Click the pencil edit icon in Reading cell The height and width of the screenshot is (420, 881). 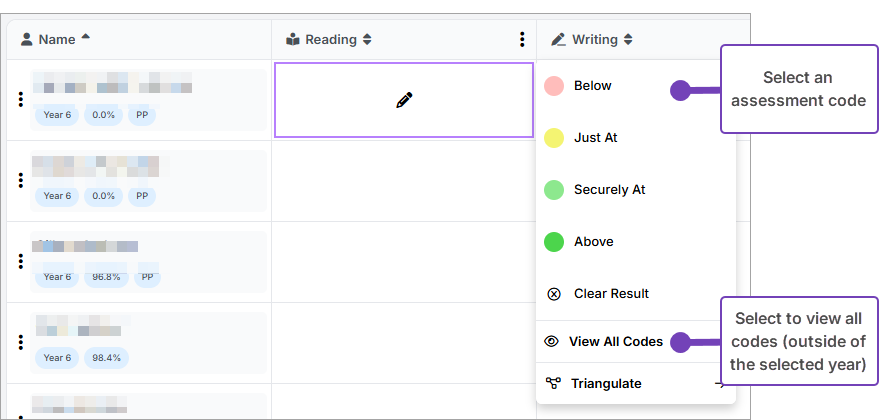pyautogui.click(x=404, y=99)
